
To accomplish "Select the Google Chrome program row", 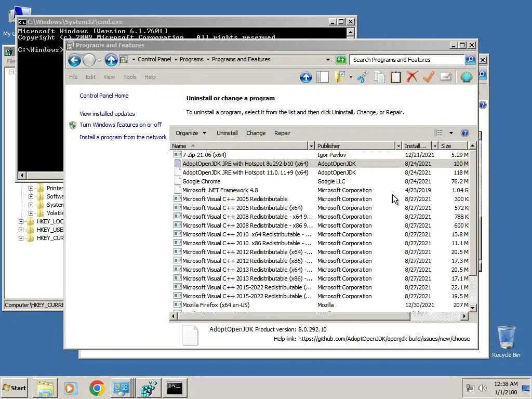I will 321,181.
